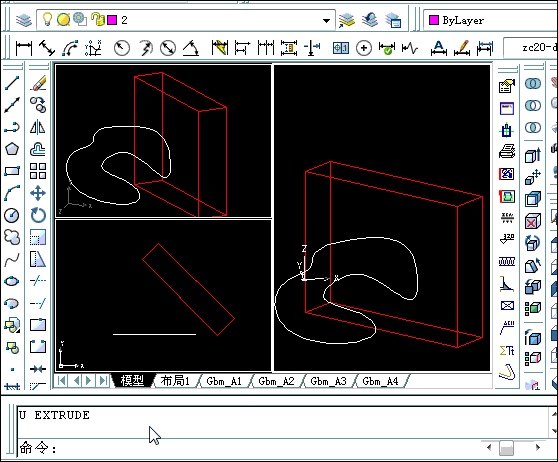The height and width of the screenshot is (462, 558).
Task: Select the Circle drawing tool
Action: (12, 215)
